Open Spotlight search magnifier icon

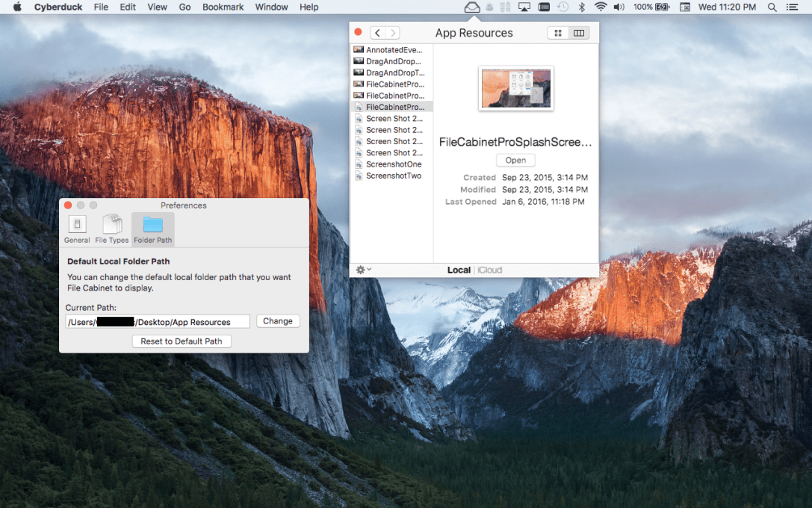click(772, 7)
